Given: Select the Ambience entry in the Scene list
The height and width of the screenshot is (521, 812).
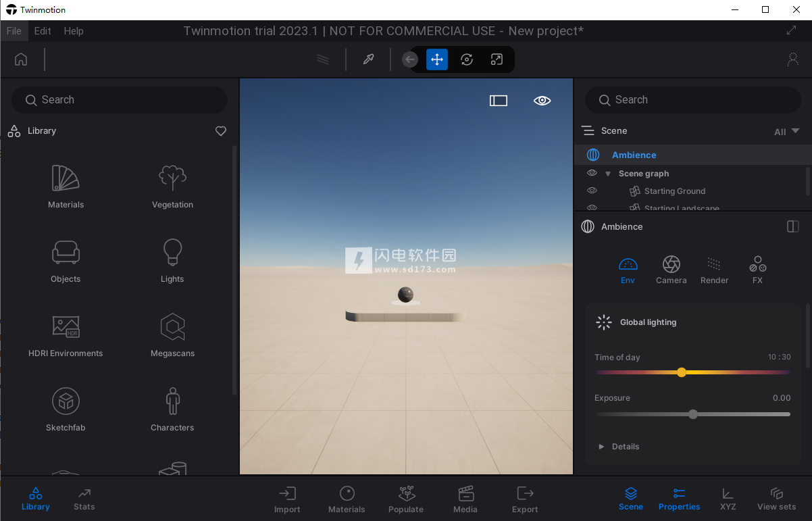Looking at the screenshot, I should [x=692, y=155].
